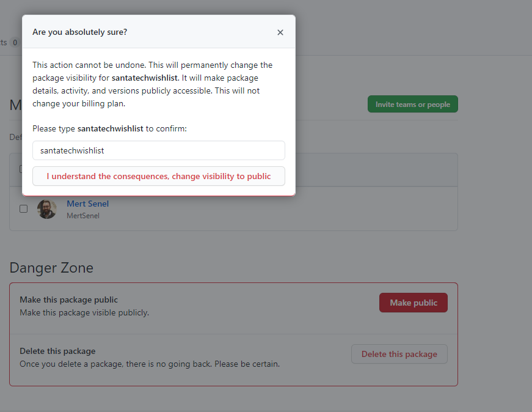This screenshot has width=532, height=412.
Task: Click the Delete this package button
Action: point(399,354)
